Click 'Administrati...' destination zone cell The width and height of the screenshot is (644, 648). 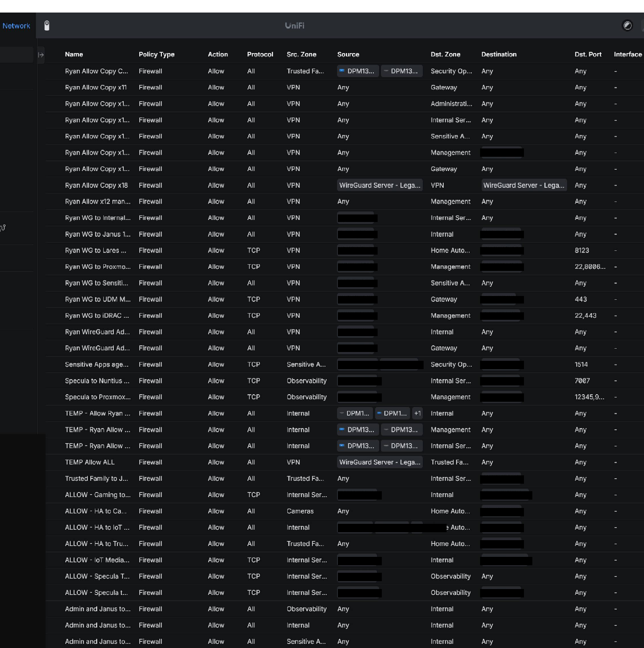(451, 104)
